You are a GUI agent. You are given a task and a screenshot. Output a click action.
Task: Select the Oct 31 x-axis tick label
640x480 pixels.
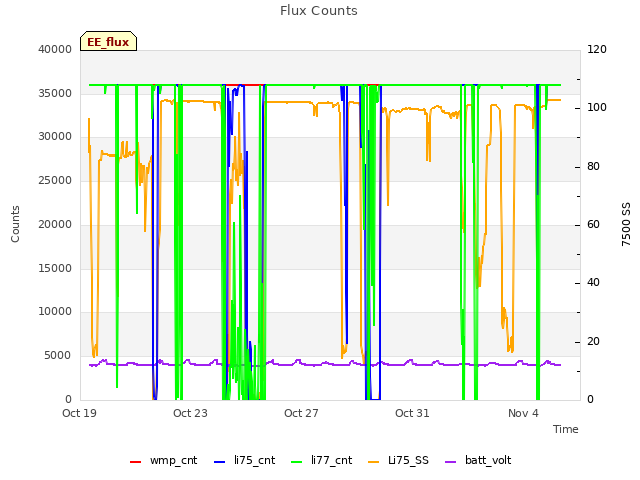pyautogui.click(x=412, y=413)
